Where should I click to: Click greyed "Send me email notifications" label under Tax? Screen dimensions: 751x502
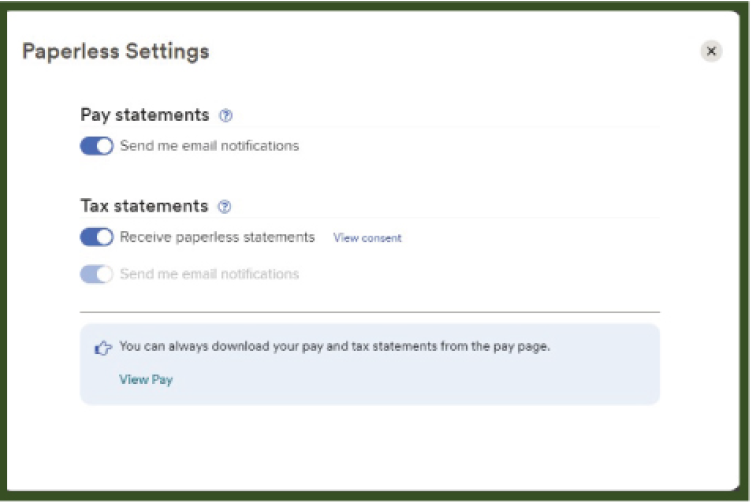point(209,274)
